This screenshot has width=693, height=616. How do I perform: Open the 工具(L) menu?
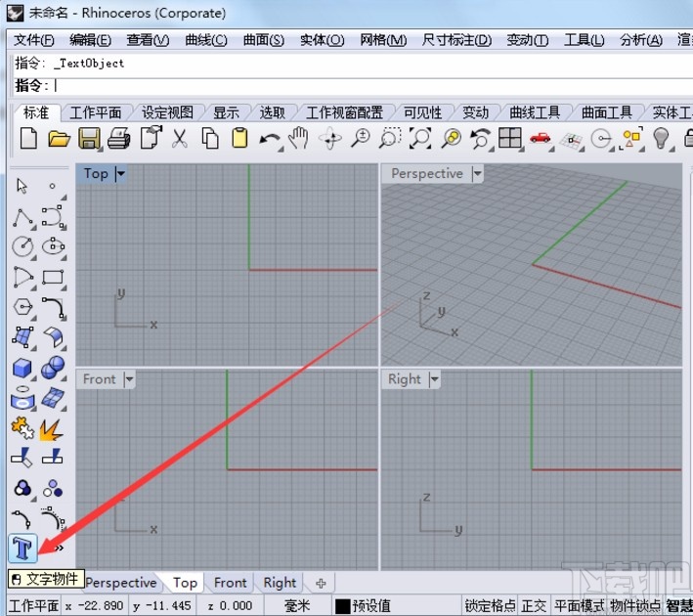pos(584,40)
